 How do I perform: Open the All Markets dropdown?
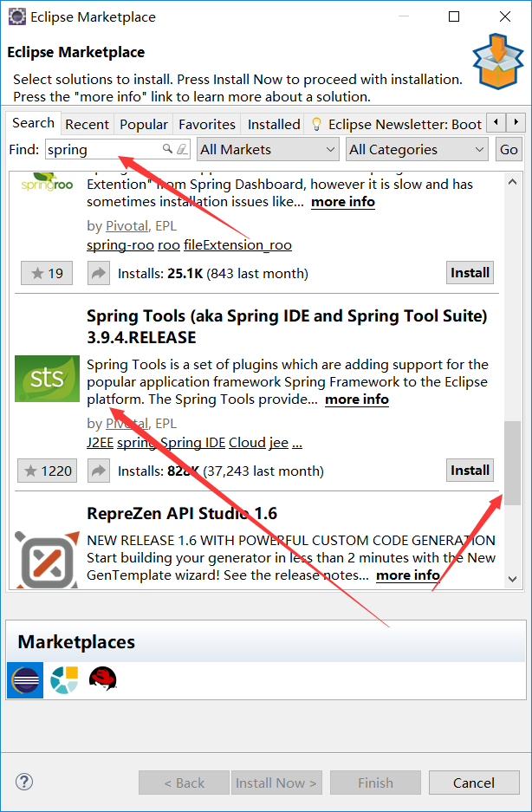(268, 150)
